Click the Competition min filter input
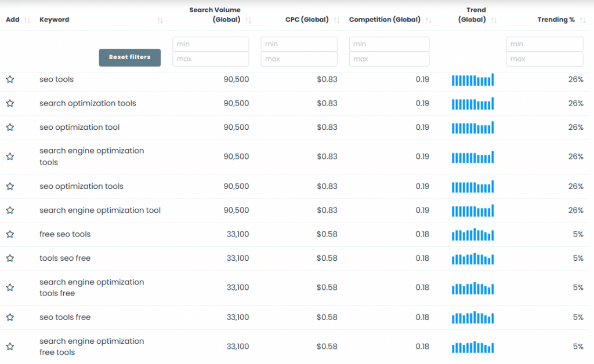 pos(389,43)
